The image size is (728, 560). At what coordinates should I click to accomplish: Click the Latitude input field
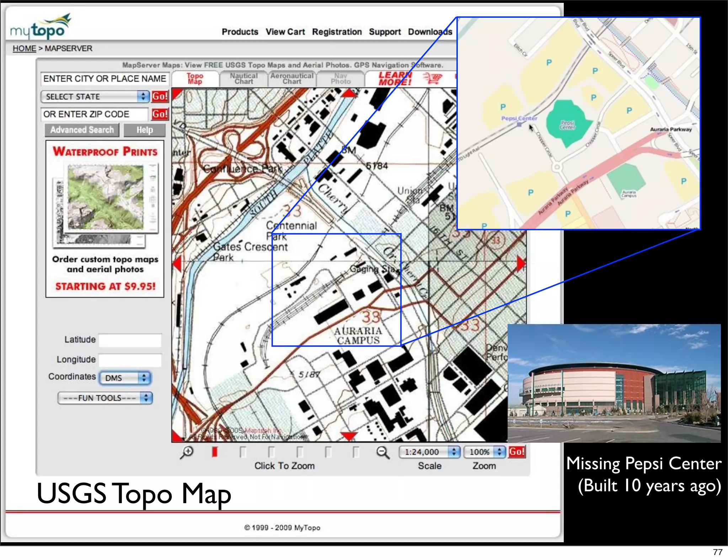130,340
